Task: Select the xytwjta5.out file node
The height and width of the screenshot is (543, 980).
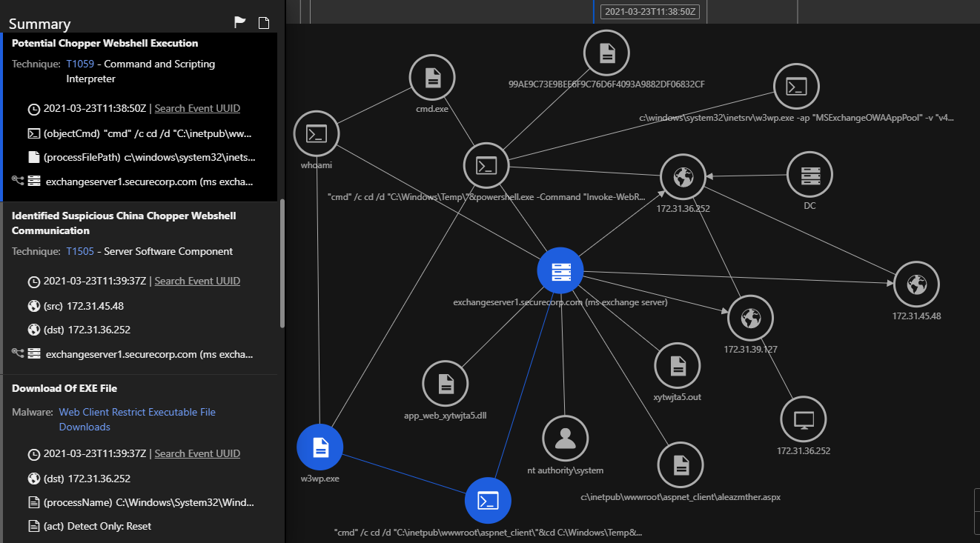Action: coord(677,365)
